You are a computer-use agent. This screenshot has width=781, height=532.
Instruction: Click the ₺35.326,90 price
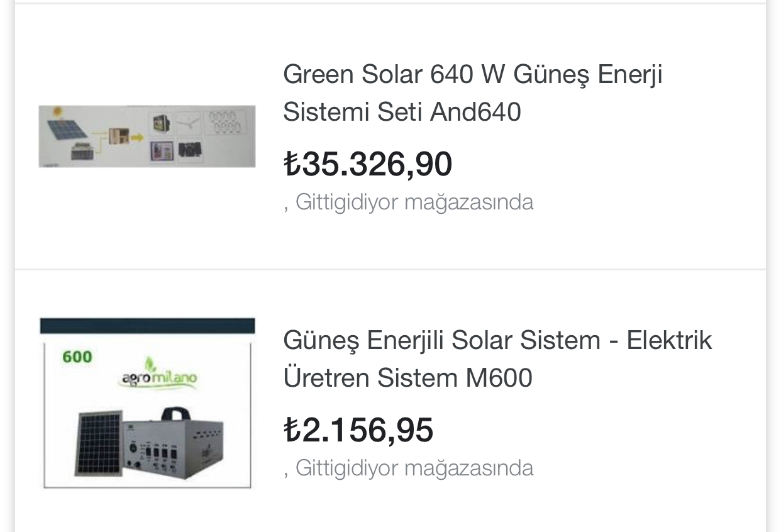pos(368,164)
